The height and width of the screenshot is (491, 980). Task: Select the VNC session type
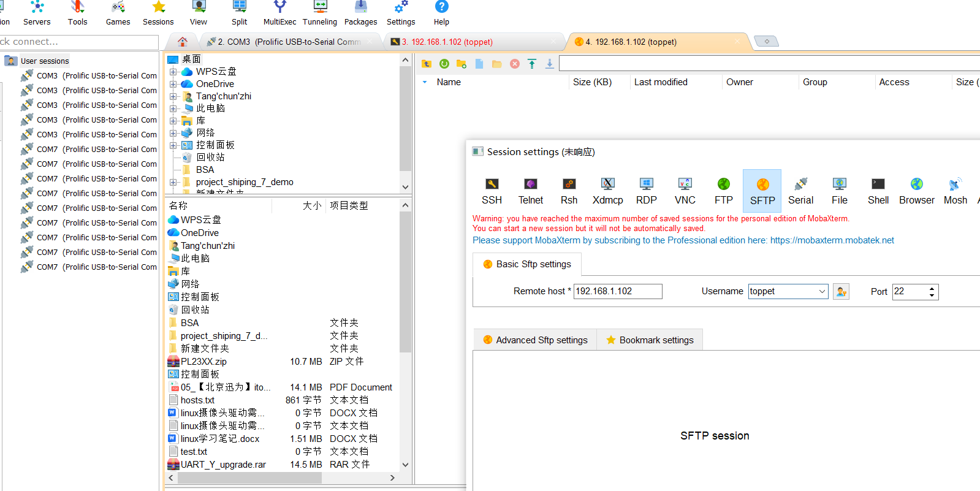[x=685, y=191]
